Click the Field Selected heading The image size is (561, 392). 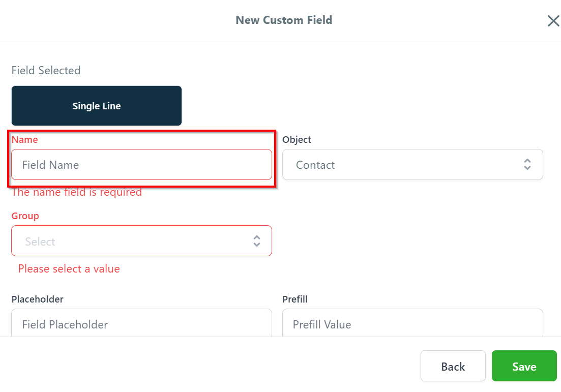(46, 70)
